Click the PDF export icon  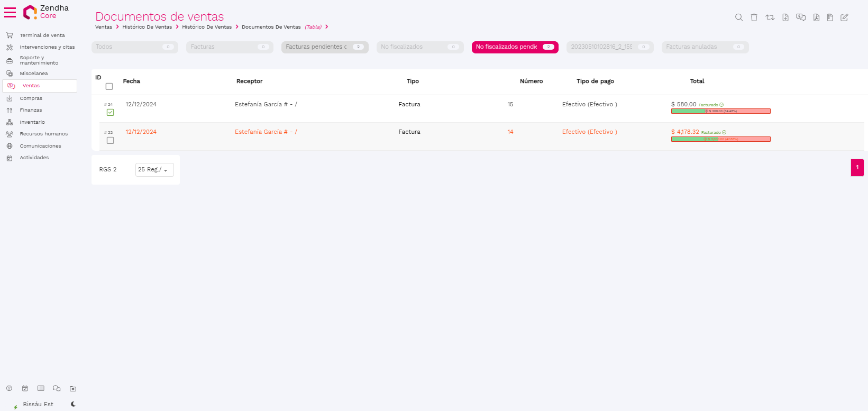[816, 17]
